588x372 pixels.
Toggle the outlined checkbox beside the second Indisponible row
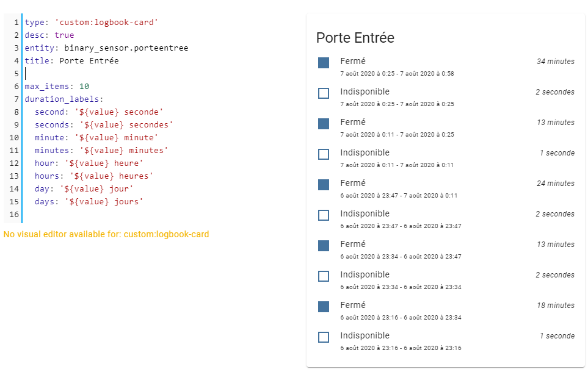pos(323,154)
